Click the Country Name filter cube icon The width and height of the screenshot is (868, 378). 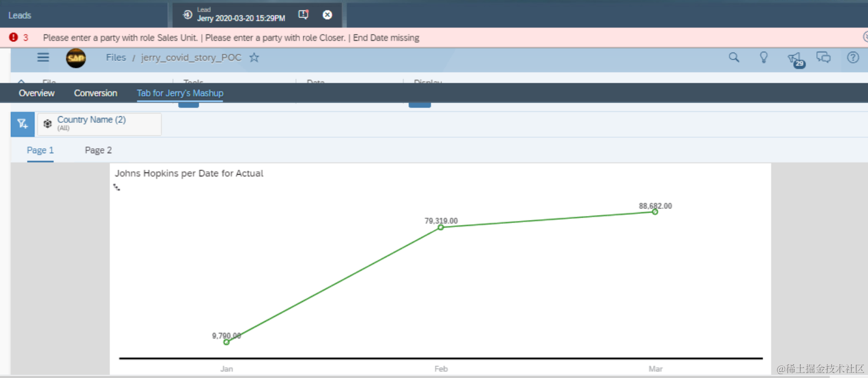click(47, 123)
